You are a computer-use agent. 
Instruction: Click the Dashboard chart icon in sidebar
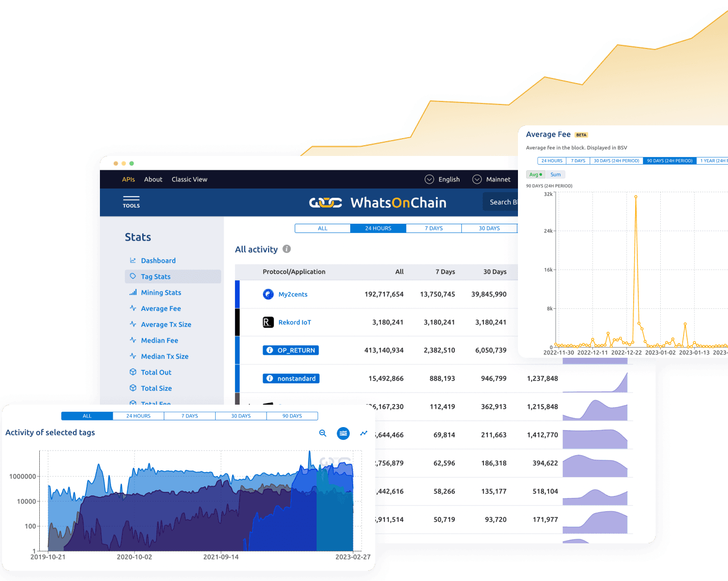click(x=133, y=260)
